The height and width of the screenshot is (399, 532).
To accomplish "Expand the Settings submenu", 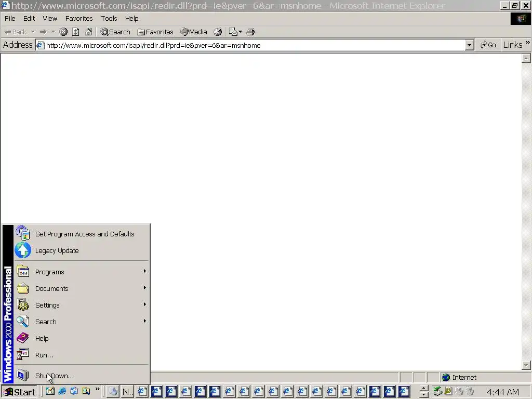I will (82, 305).
